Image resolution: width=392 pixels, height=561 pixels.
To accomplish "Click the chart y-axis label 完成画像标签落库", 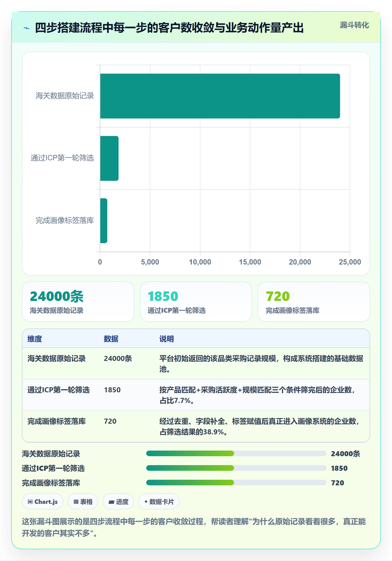I will [65, 221].
